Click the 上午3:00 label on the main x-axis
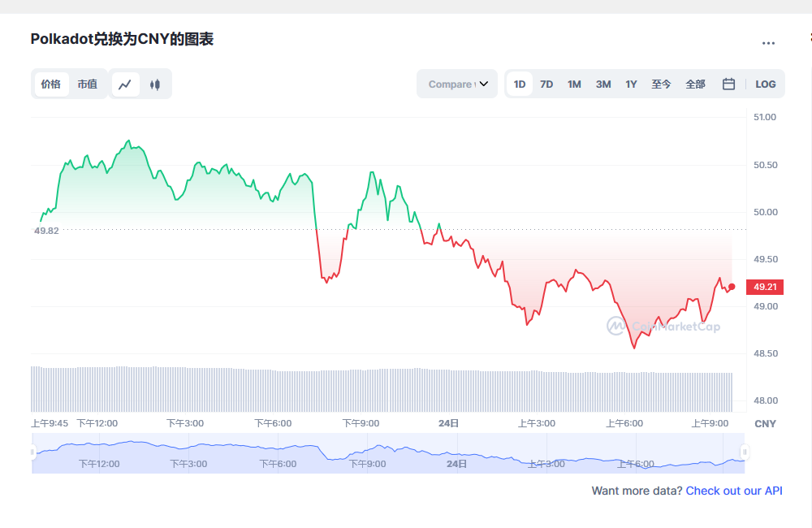Image resolution: width=812 pixels, height=528 pixels. pyautogui.click(x=537, y=423)
